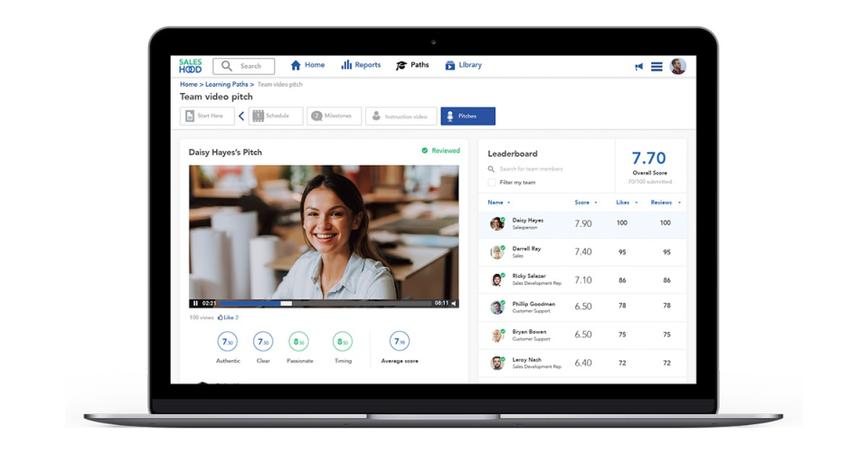The height and width of the screenshot is (454, 868).
Task: Click Bryan Bowen avatar
Action: pyautogui.click(x=497, y=336)
